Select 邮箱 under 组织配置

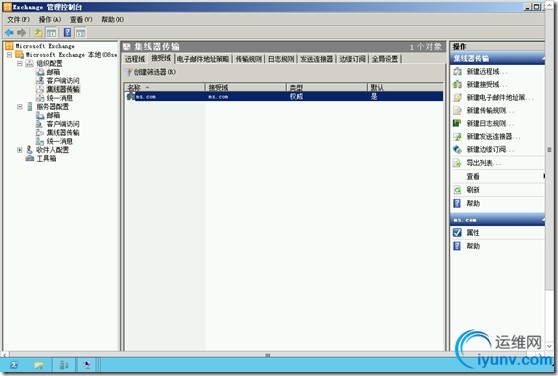53,72
